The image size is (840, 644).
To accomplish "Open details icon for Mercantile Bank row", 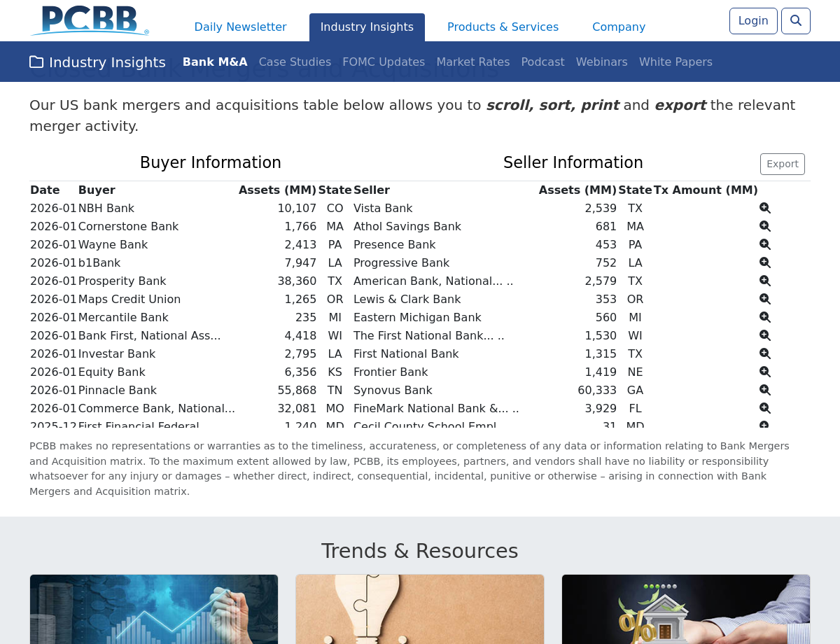I will click(764, 317).
